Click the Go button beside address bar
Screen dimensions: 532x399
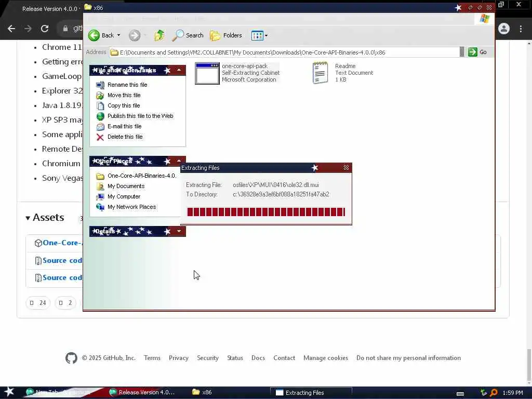[477, 52]
